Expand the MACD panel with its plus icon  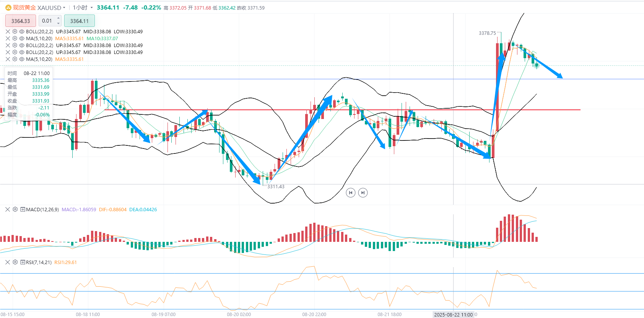23,209
